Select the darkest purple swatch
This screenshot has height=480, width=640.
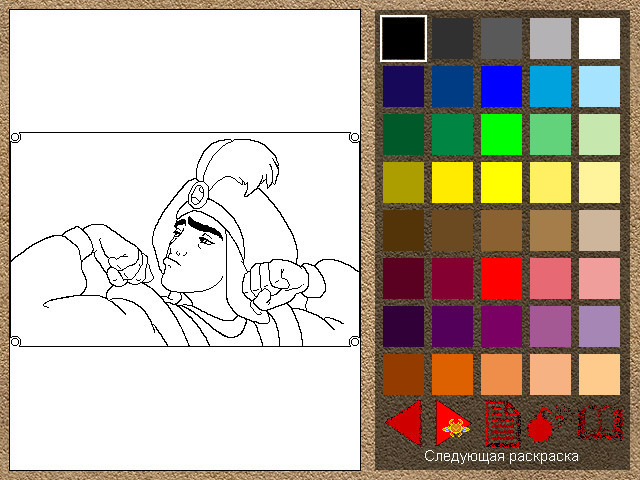[403, 327]
